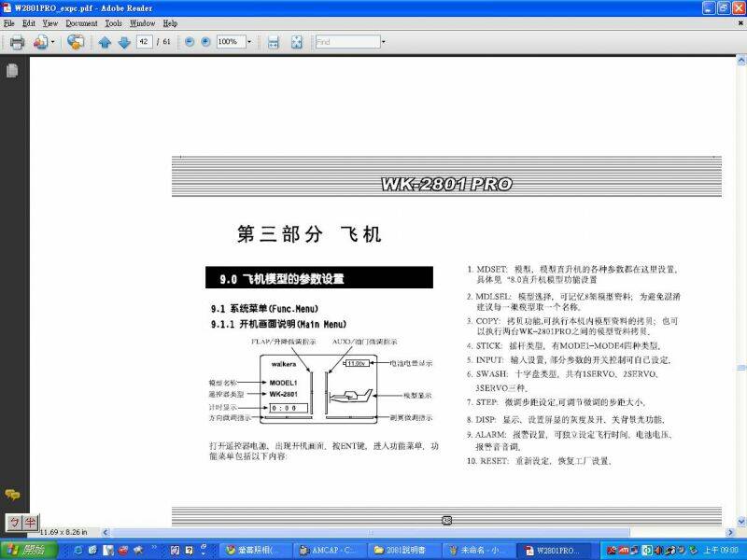The width and height of the screenshot is (747, 560).
Task: Switch to the AMCAP taskbar window
Action: coord(328,551)
